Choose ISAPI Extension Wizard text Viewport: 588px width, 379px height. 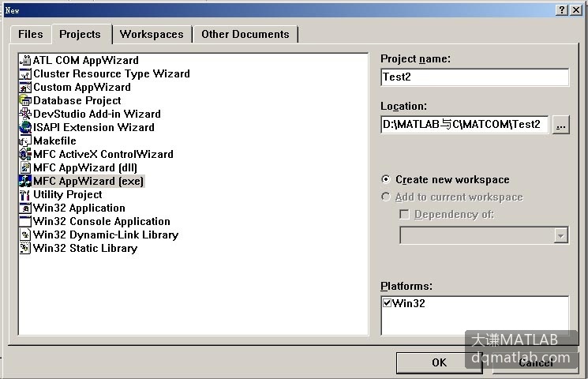pos(94,128)
